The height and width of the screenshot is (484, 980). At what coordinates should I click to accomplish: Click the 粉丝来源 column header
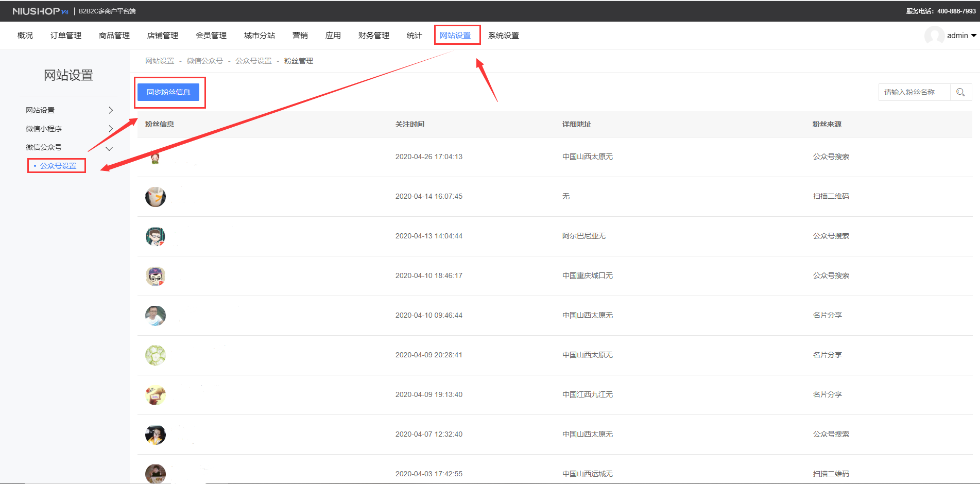coord(827,124)
